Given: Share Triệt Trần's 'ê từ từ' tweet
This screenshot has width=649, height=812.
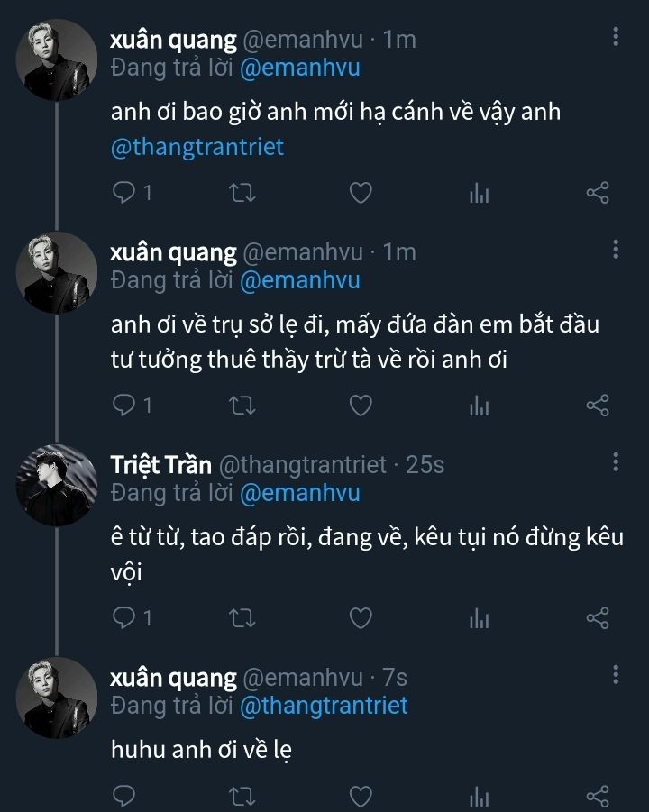Looking at the screenshot, I should tap(598, 618).
